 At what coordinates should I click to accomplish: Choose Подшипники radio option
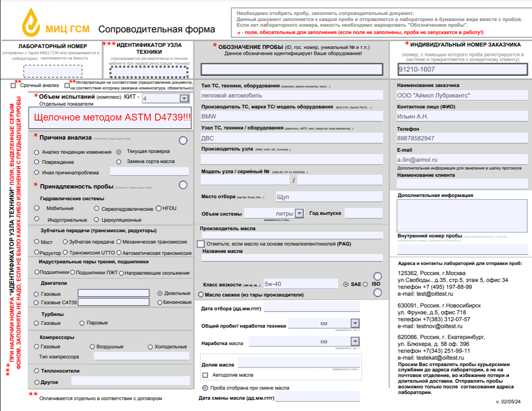[x=37, y=272]
